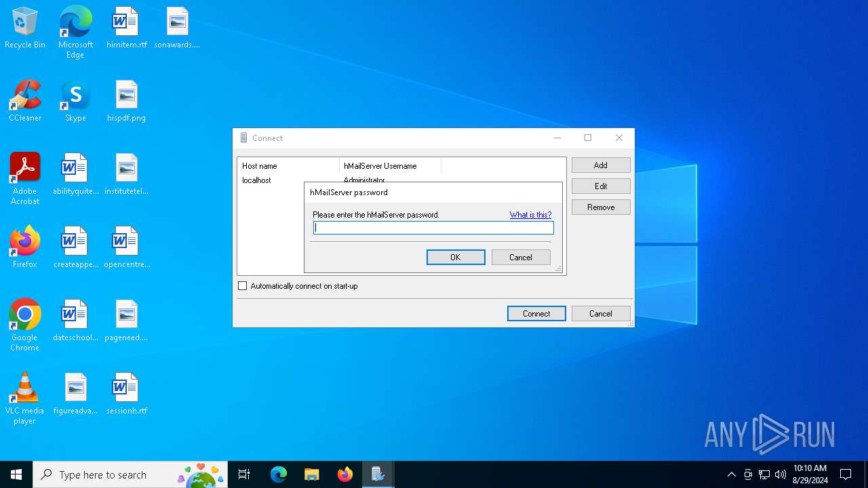This screenshot has height=488, width=868.
Task: Cancel the hMailServer password dialog
Action: click(x=521, y=258)
